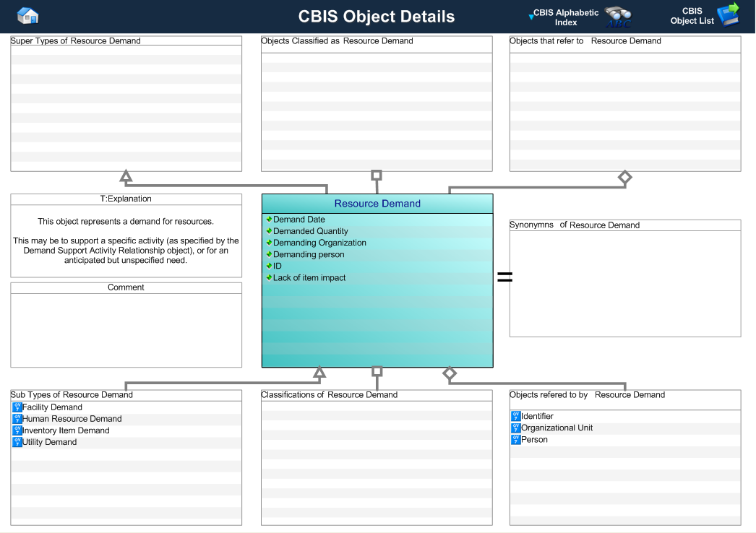The image size is (756, 533).
Task: Click the green diamond icon beside Demanding person
Action: [x=269, y=254]
